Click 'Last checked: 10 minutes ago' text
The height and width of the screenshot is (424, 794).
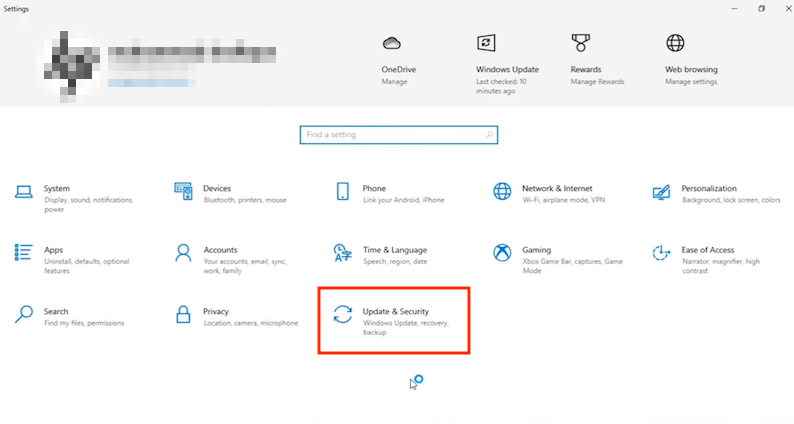[x=501, y=86]
